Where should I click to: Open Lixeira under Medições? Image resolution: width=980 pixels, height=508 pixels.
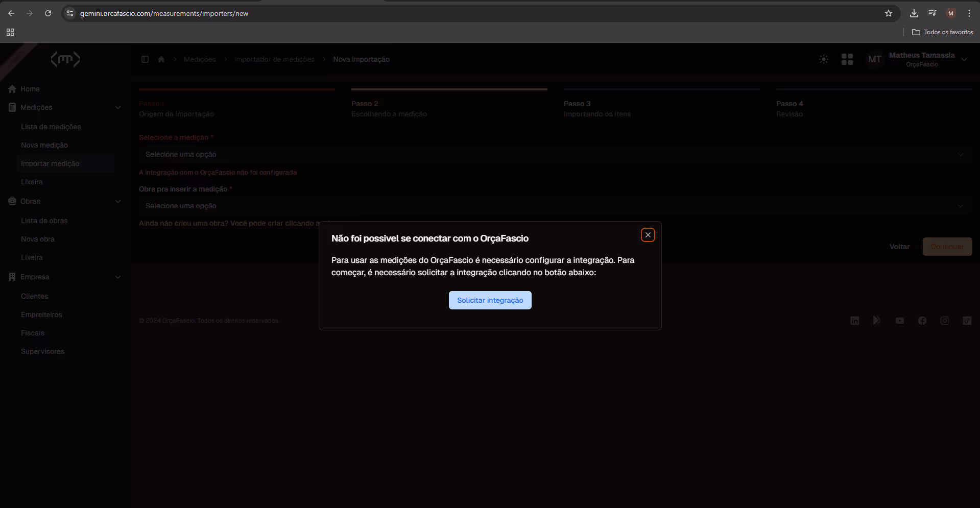click(32, 182)
